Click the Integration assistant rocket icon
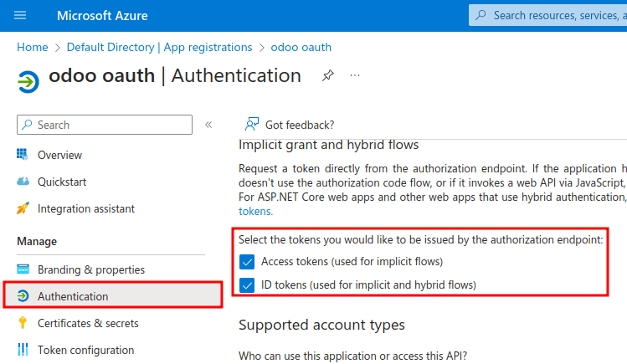Screen dimensions: 627x364 click(x=23, y=208)
